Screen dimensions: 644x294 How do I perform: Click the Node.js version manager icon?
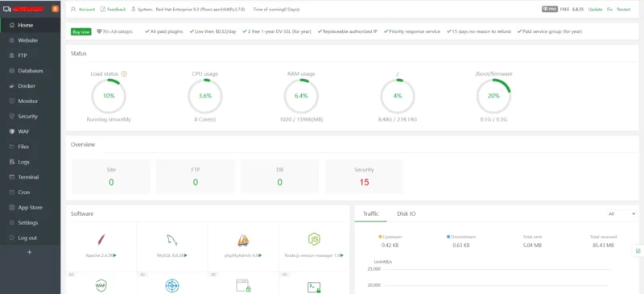(x=314, y=239)
